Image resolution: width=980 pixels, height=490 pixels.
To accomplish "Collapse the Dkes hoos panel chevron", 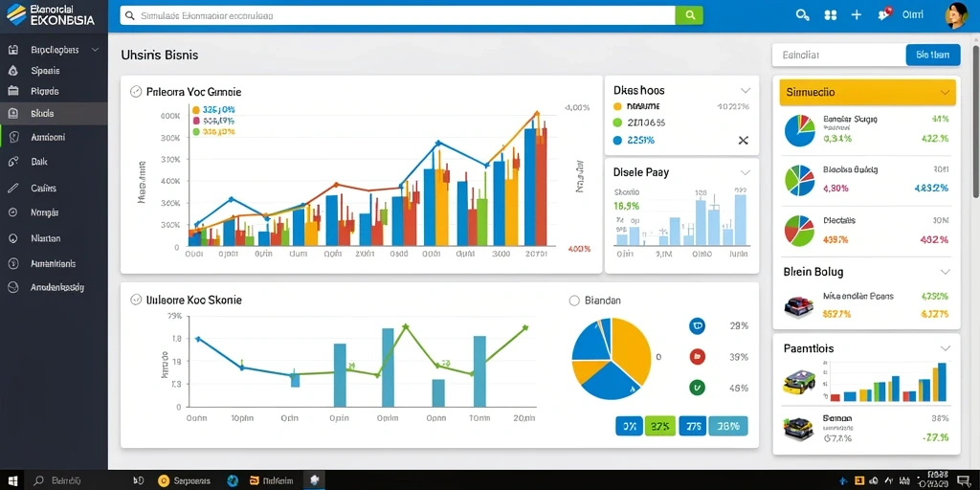I will click(x=745, y=91).
